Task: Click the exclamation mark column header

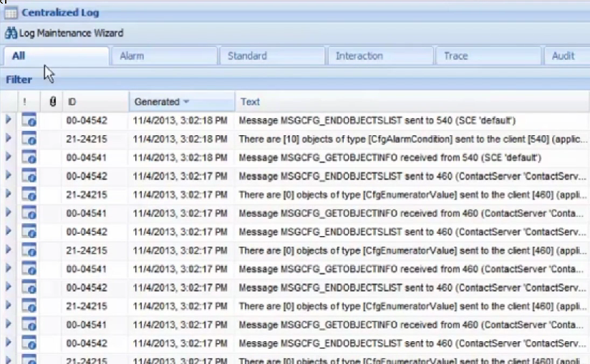Action: tap(25, 102)
